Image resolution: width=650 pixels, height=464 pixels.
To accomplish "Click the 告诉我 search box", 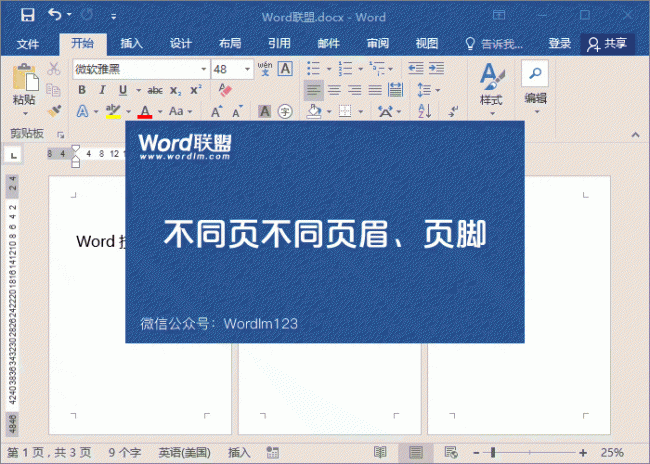I will point(494,44).
